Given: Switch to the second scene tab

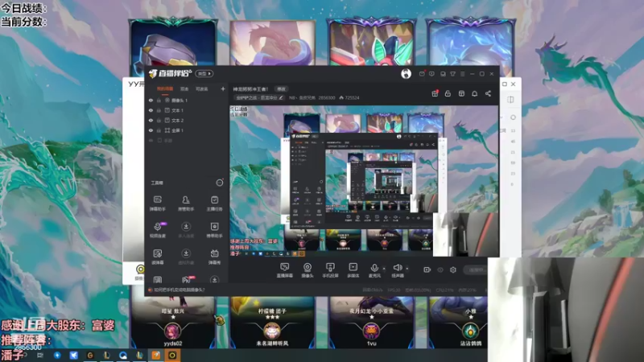Looking at the screenshot, I should point(184,89).
